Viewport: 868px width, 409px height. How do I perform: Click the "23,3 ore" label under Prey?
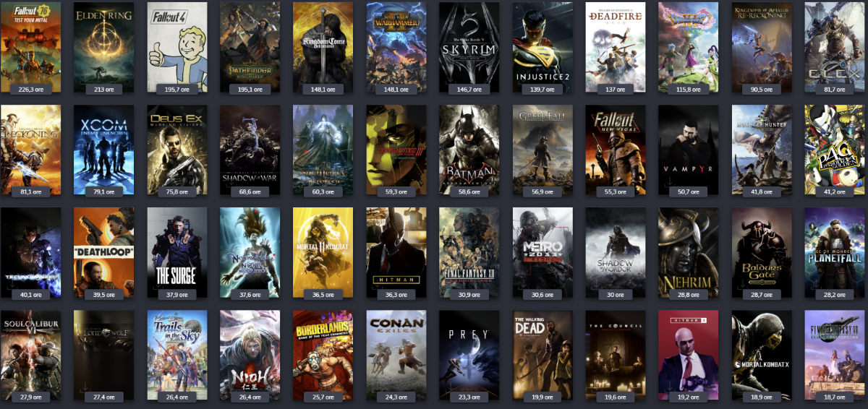click(x=469, y=397)
